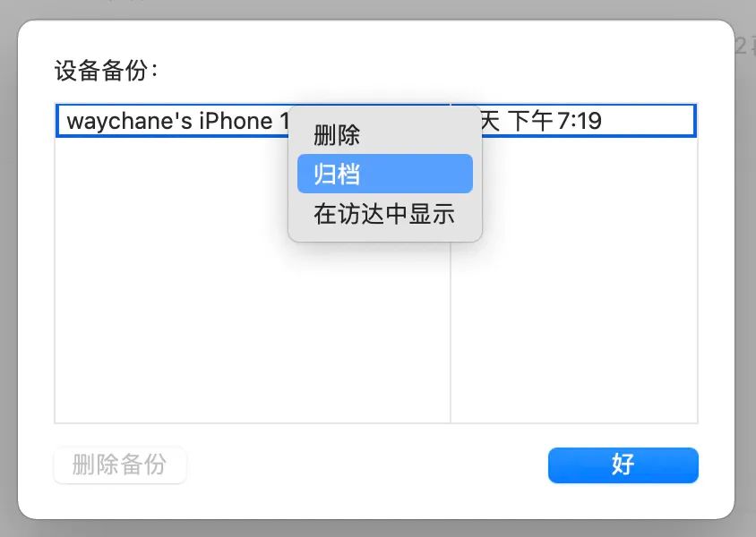Reveal the backup in Finder via menu

point(385,213)
